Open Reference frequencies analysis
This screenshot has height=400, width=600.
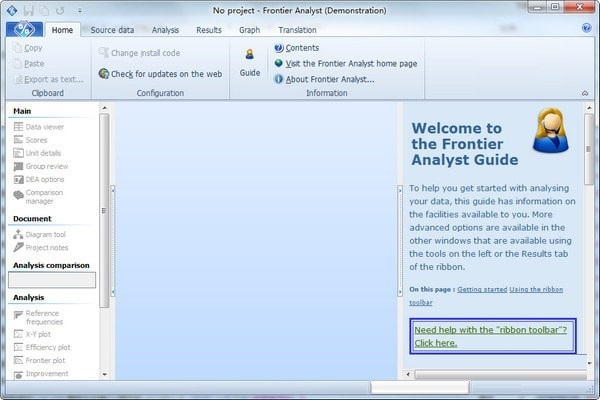pyautogui.click(x=38, y=317)
